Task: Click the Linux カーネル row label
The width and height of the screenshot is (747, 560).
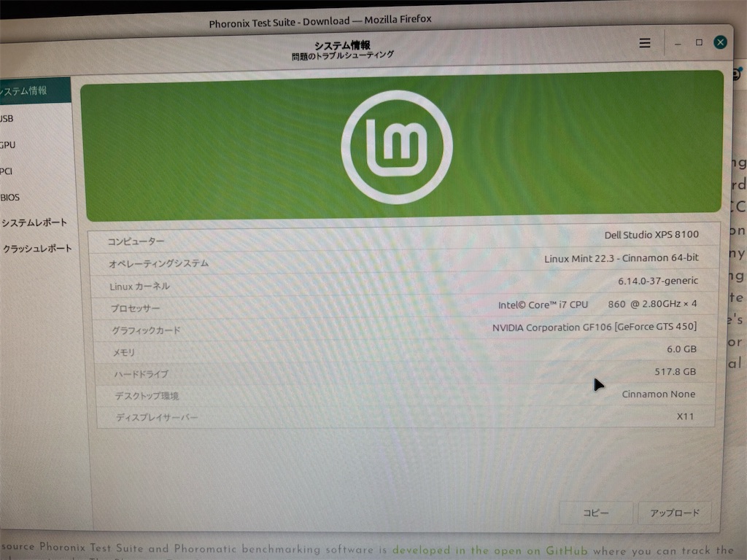Action: (139, 286)
